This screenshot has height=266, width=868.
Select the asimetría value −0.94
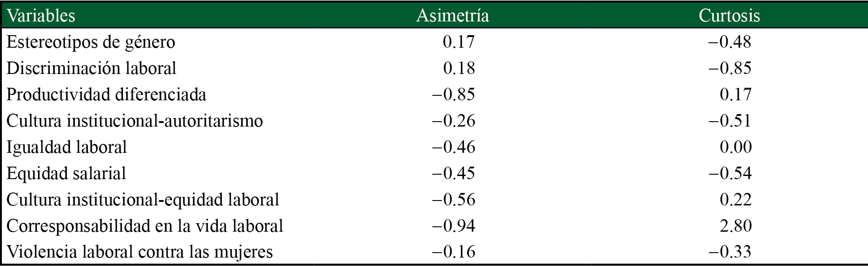pyautogui.click(x=453, y=226)
